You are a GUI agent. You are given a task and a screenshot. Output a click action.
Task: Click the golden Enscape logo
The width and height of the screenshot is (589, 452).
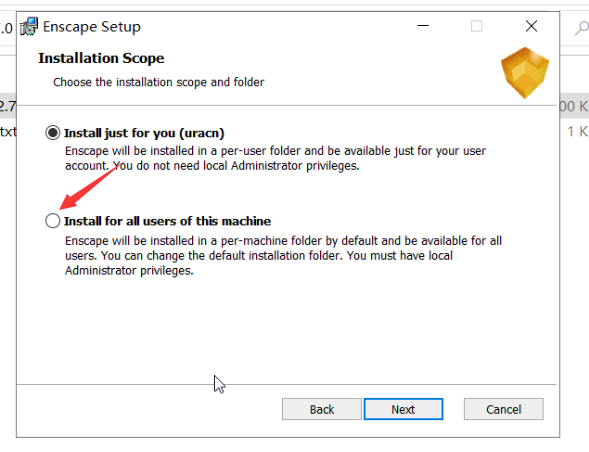pyautogui.click(x=525, y=73)
